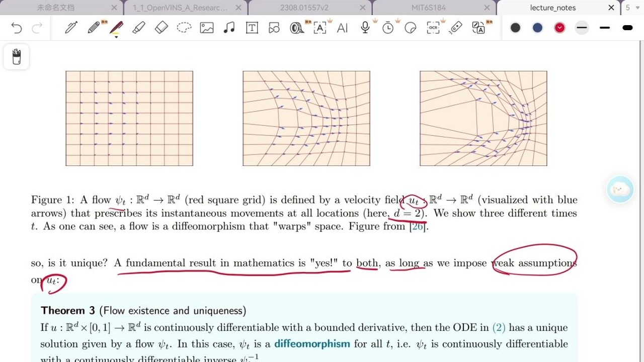The image size is (644, 362).
Task: Open the audio recording tool
Action: pos(366,28)
